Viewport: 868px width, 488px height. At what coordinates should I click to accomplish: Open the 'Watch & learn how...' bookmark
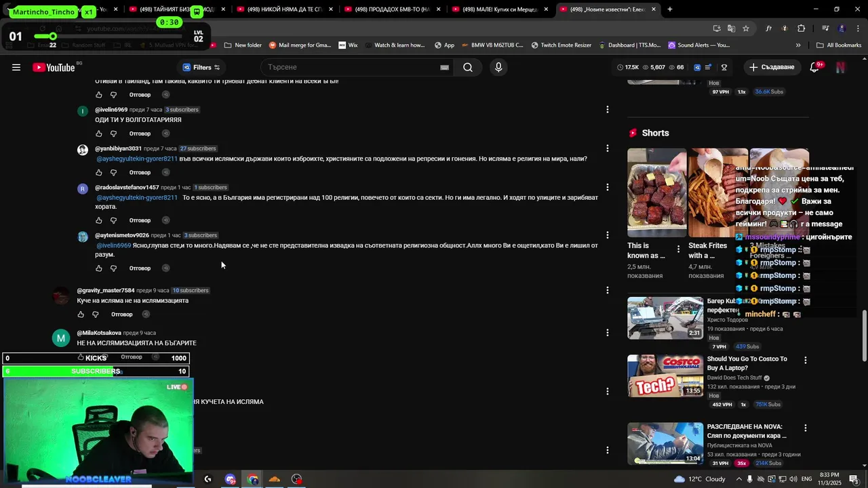(x=394, y=45)
